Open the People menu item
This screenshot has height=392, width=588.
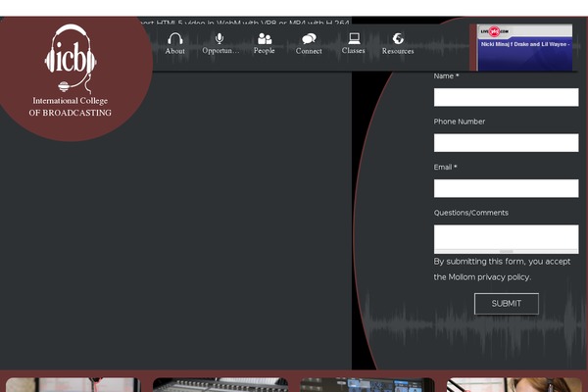265,51
